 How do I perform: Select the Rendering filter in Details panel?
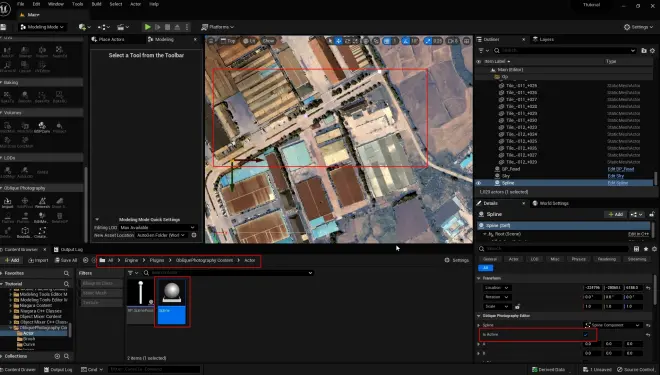(607, 259)
